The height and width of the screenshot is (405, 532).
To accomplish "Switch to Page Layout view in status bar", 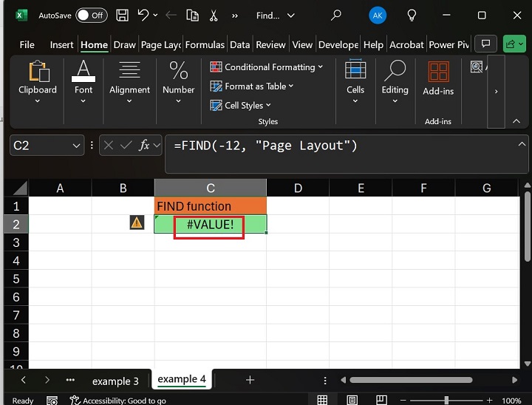I will click(x=352, y=400).
